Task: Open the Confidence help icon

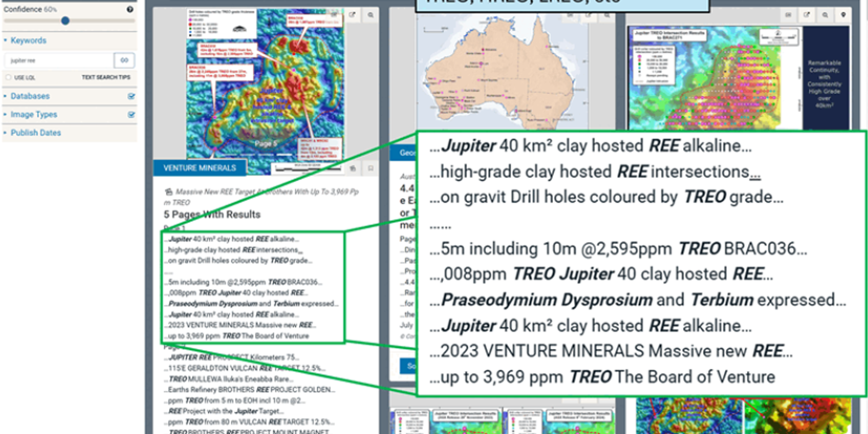Action: point(130,9)
